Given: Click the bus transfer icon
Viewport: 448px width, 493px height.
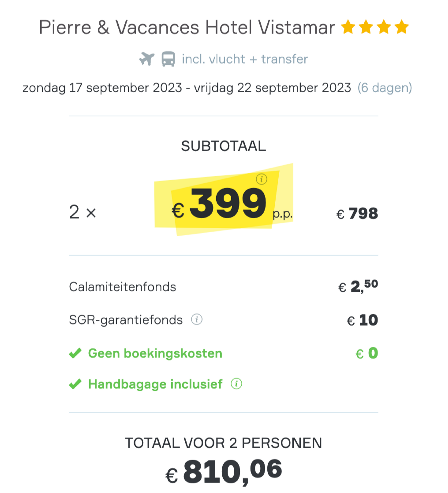Looking at the screenshot, I should click(168, 59).
